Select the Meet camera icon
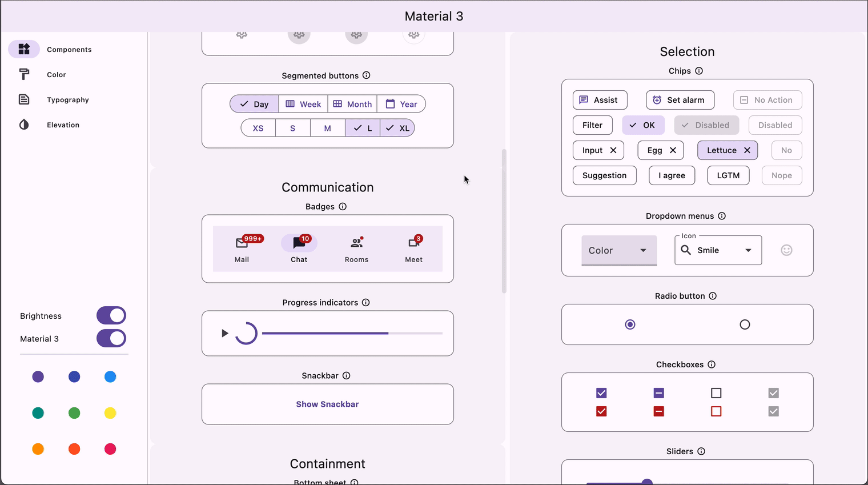The image size is (868, 485). click(x=414, y=243)
